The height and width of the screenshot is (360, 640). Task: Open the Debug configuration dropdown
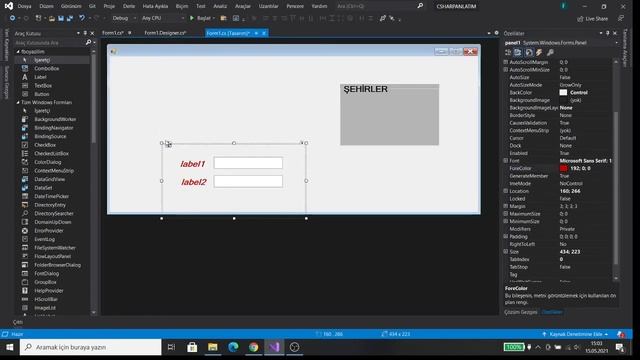click(x=124, y=18)
